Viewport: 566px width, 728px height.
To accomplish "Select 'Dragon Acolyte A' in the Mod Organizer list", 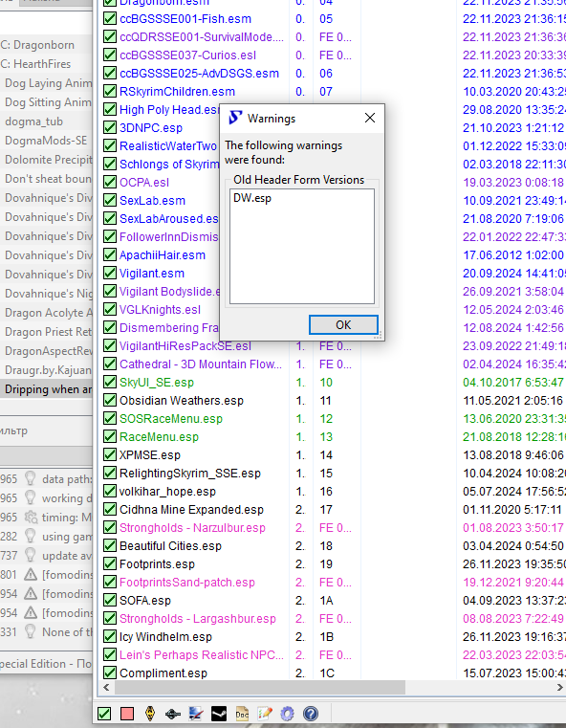I will [x=47, y=313].
